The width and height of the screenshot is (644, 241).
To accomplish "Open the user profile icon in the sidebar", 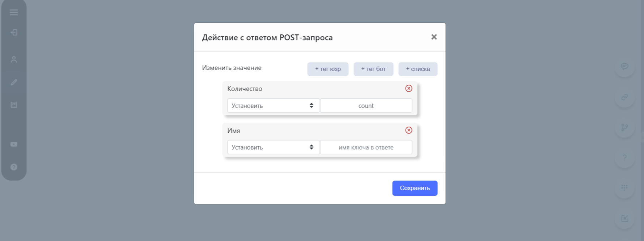I will click(x=14, y=59).
